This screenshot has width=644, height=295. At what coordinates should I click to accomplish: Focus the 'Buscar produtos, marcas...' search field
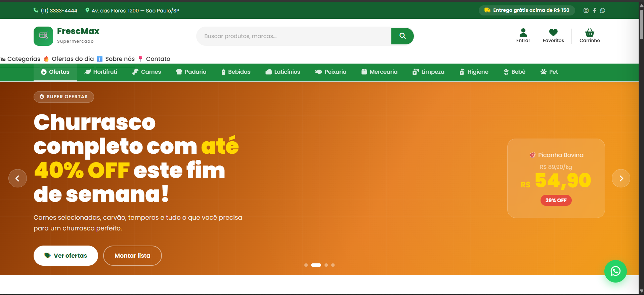pyautogui.click(x=294, y=36)
